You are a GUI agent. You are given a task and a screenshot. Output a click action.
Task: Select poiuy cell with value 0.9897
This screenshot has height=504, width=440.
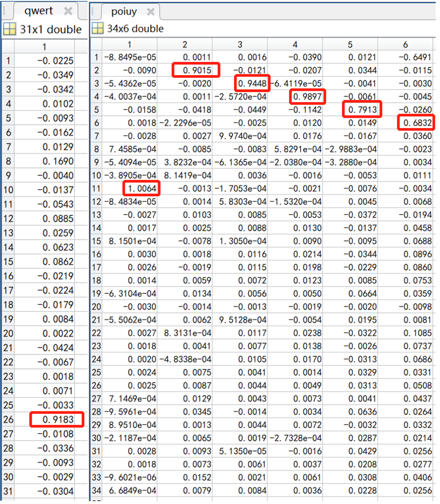295,97
